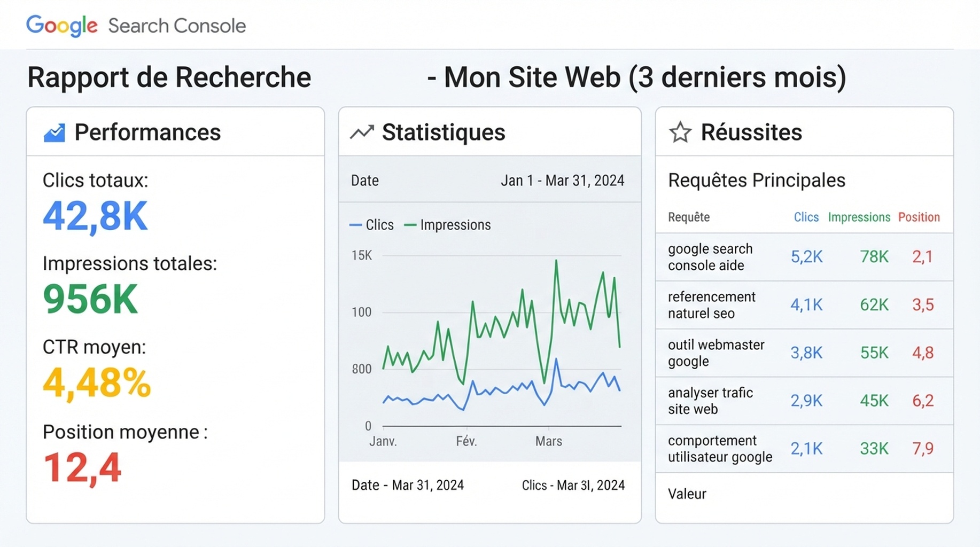The width and height of the screenshot is (980, 547).
Task: Click Mon Site Web (3 derniers mois) title
Action: 645,77
